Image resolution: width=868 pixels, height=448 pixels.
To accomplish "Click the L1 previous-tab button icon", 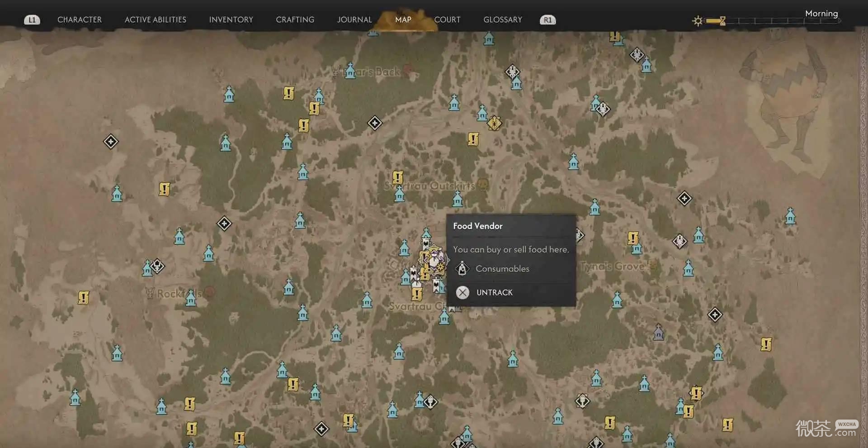I will [32, 20].
